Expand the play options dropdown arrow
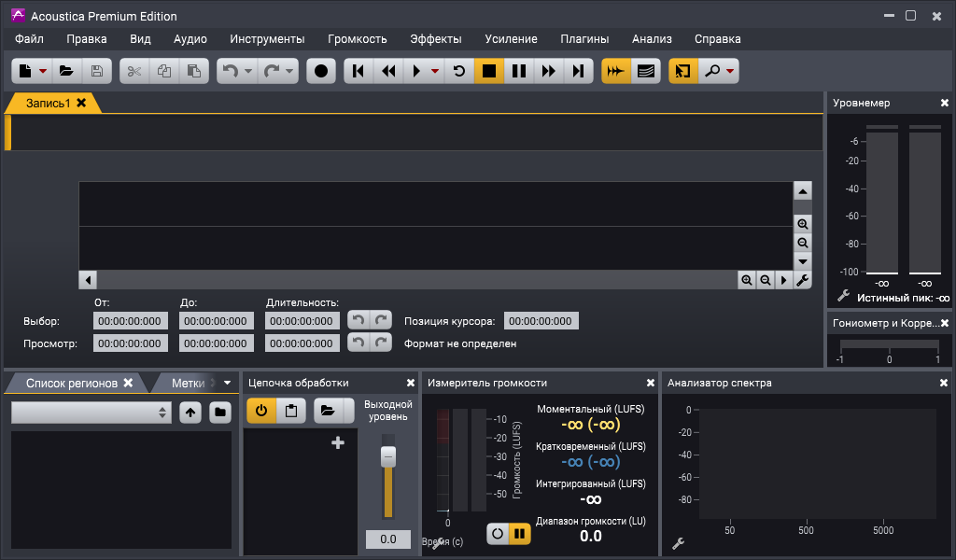 click(x=435, y=71)
